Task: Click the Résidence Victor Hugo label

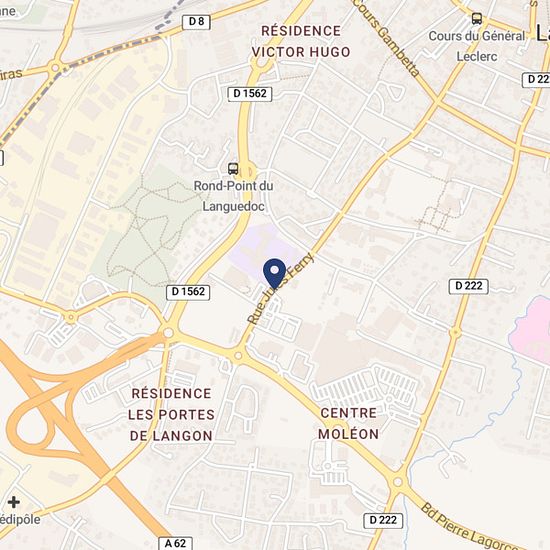Action: (301, 41)
